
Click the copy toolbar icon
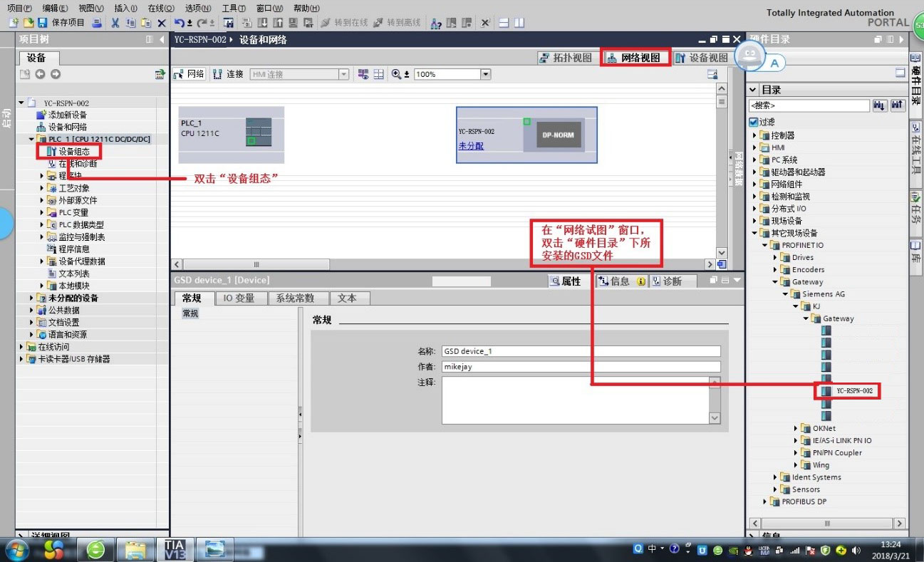[130, 23]
